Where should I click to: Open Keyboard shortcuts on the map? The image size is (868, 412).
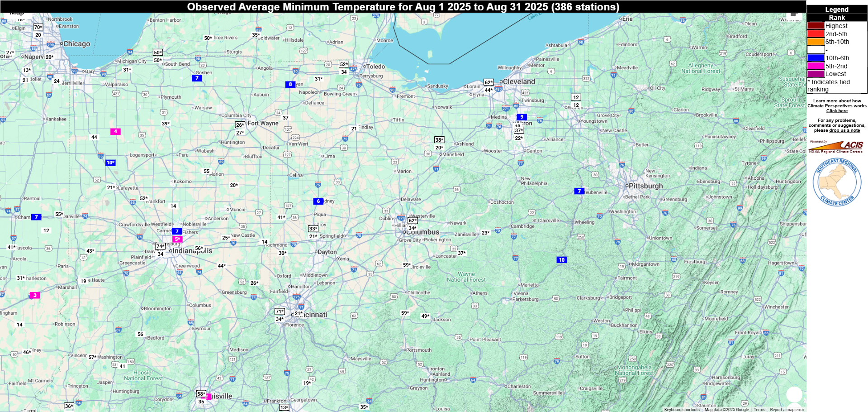pos(682,410)
